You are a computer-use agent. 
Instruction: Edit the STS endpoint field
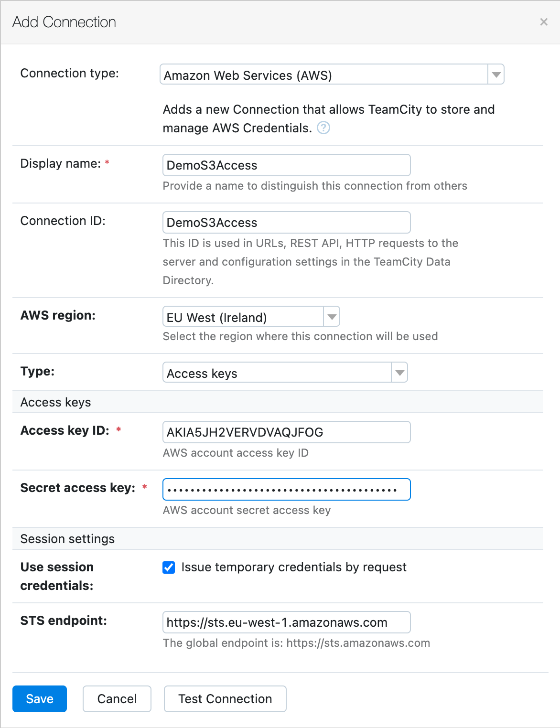[x=286, y=622]
